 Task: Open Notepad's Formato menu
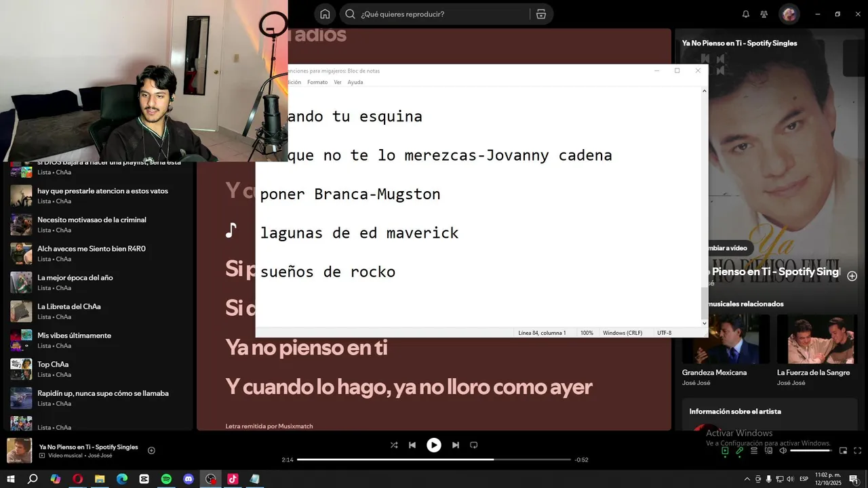(317, 82)
